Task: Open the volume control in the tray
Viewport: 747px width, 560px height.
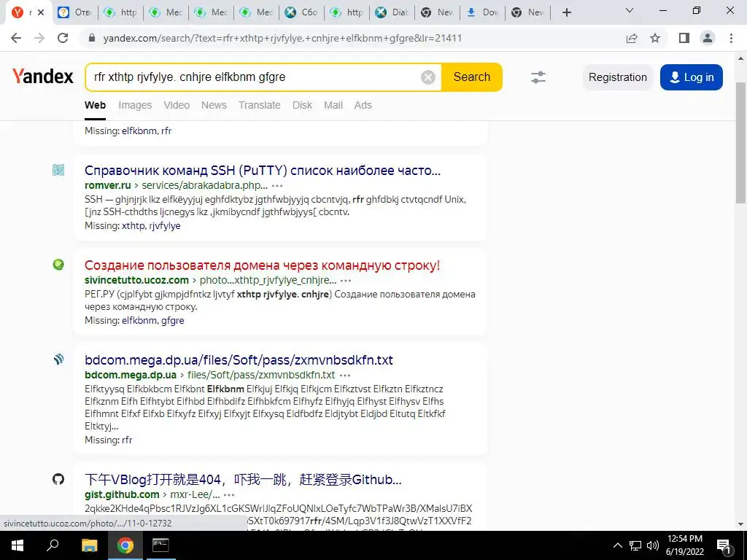Action: point(653,545)
